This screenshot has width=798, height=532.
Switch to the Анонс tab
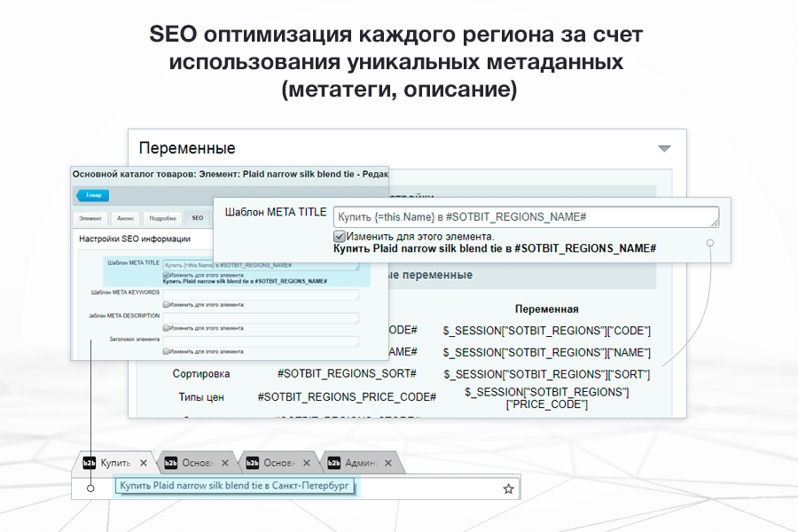pyautogui.click(x=126, y=218)
